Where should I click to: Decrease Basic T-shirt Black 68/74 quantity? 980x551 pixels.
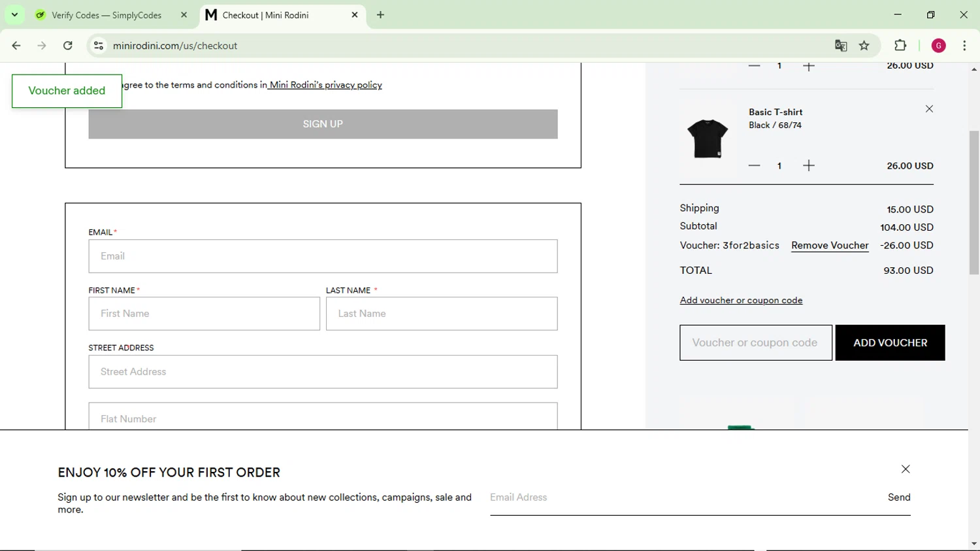coord(754,166)
